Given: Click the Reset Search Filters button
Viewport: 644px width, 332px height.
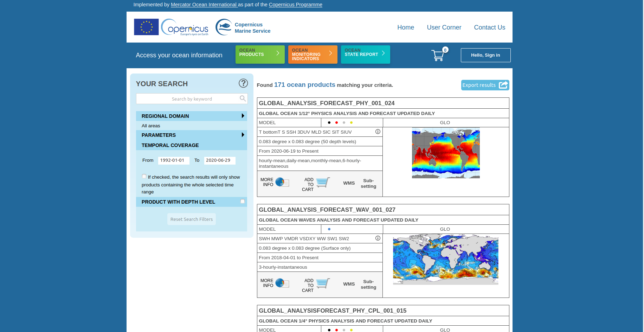Looking at the screenshot, I should [191, 219].
